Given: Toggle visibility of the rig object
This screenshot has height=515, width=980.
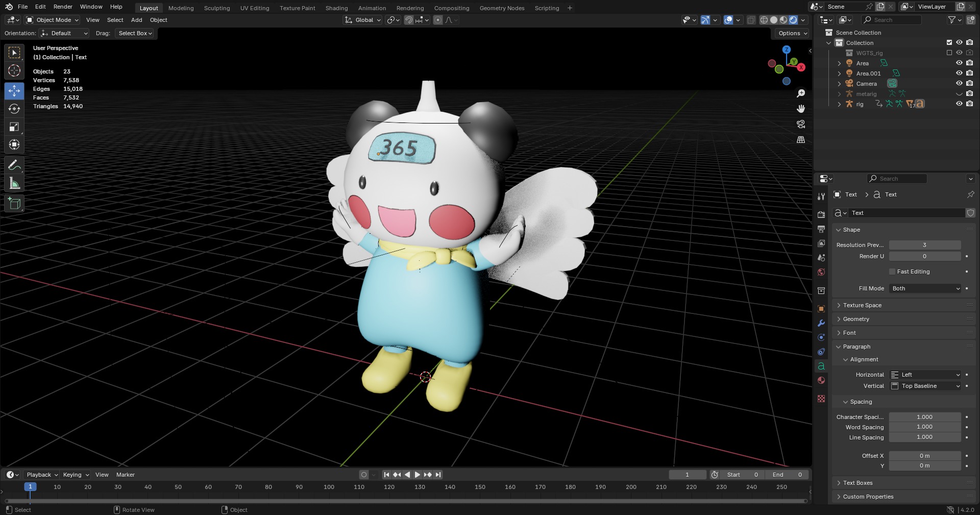Looking at the screenshot, I should click(x=959, y=104).
